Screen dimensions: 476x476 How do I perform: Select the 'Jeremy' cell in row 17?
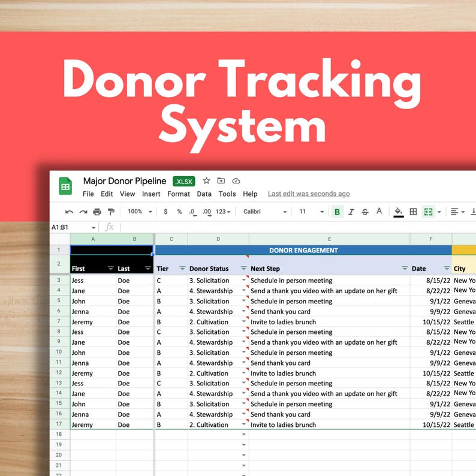(x=93, y=424)
